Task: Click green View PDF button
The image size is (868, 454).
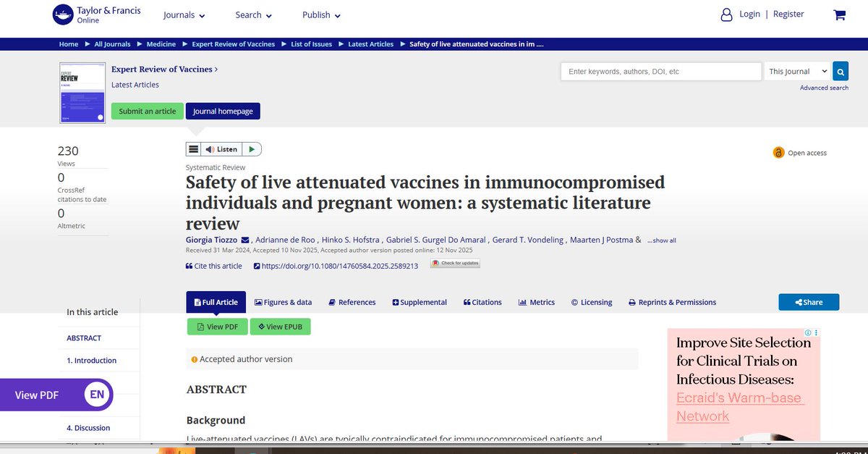Action: coord(218,327)
